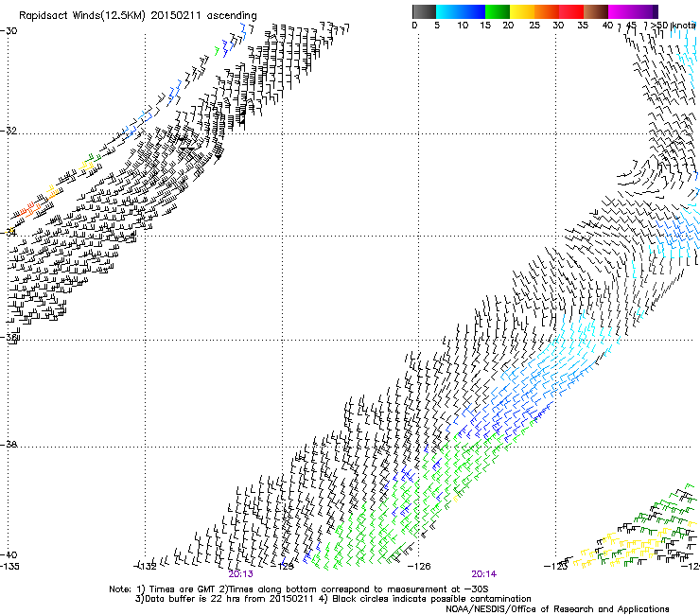The image size is (700, 615).
Task: Click the '-32' latitude axis label
Action: (9, 131)
